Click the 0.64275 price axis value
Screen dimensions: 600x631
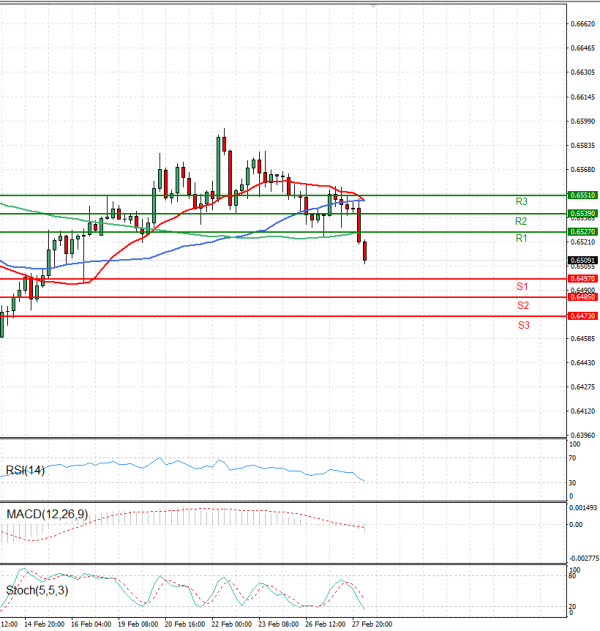(x=583, y=387)
